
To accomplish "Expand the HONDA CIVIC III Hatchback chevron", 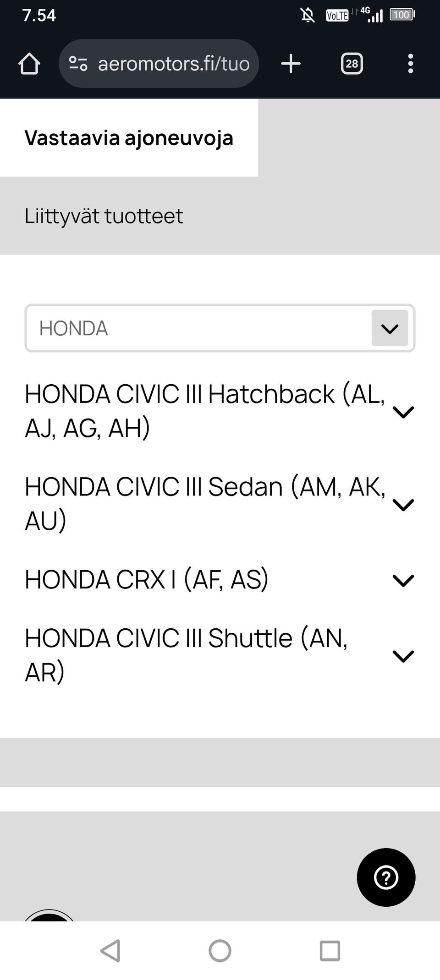I will pos(403,412).
